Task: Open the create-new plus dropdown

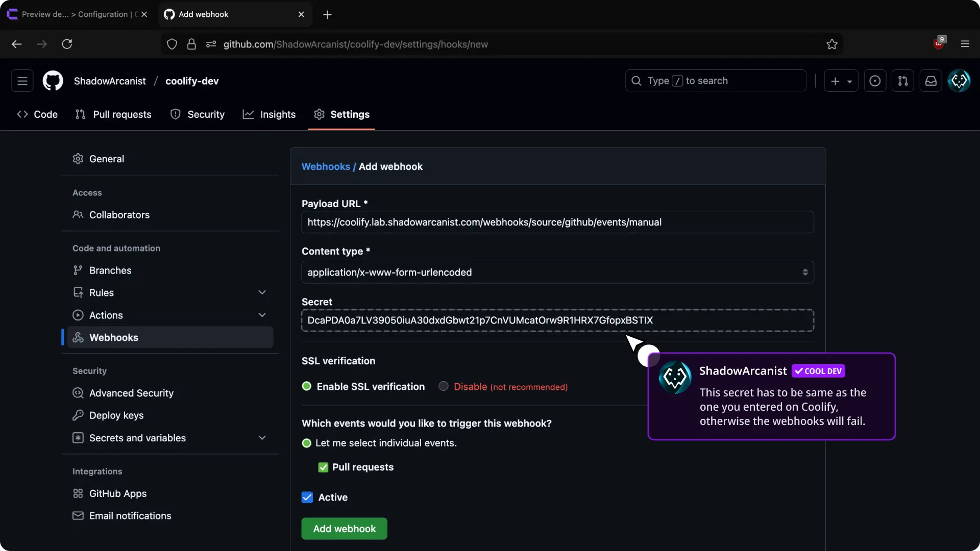Action: point(841,81)
